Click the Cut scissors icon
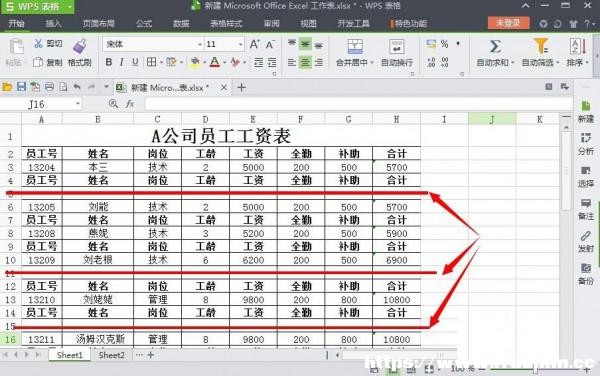Image resolution: width=600 pixels, height=376 pixels. 38,44
